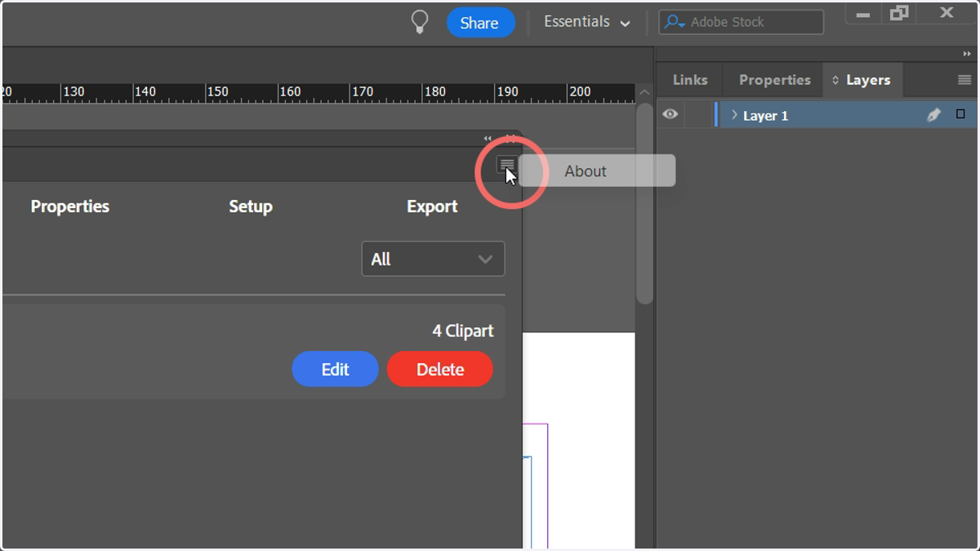This screenshot has height=551, width=980.
Task: Click the pen icon on Layer 1
Action: [934, 115]
